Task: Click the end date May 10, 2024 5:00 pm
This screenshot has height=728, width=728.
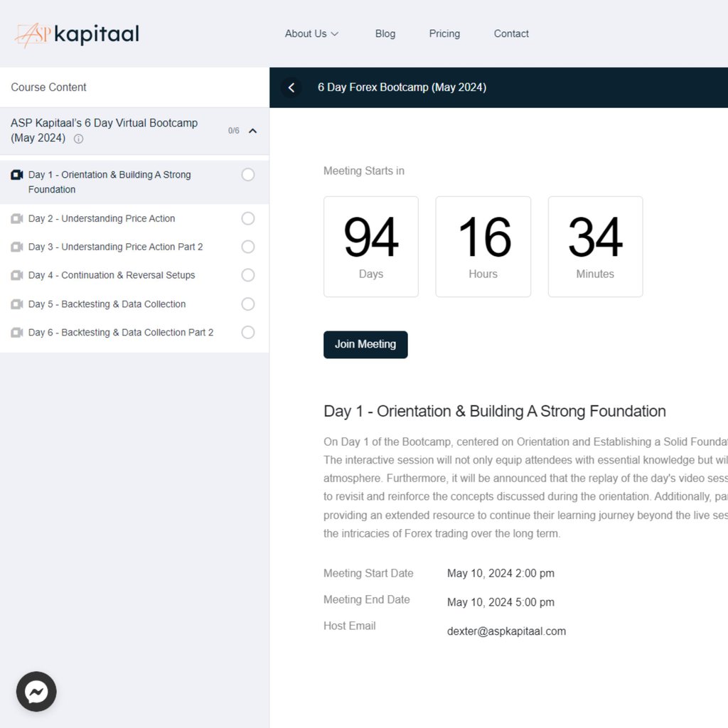Action: point(500,602)
